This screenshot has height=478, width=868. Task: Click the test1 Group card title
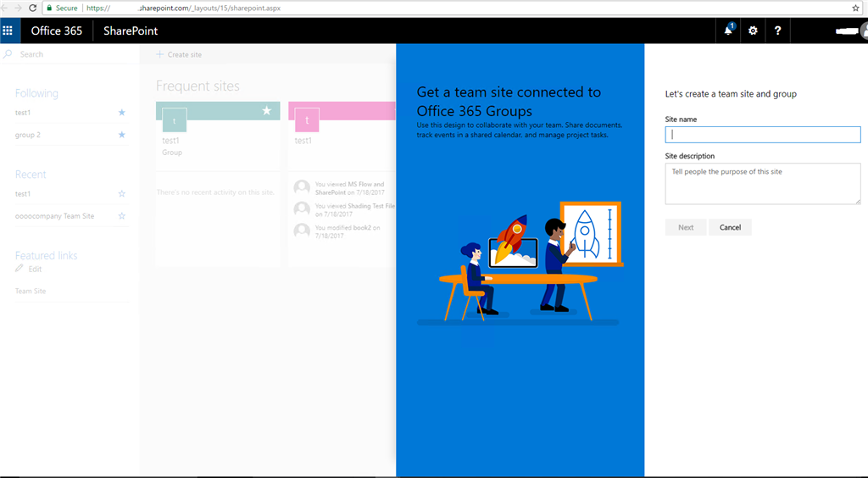170,141
